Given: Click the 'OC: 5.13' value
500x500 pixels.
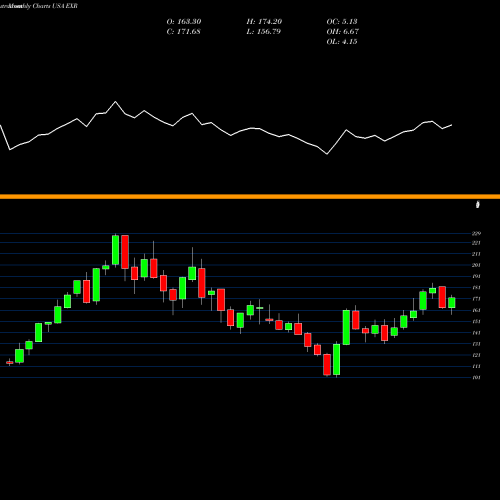Looking at the screenshot, I should coord(342,21).
